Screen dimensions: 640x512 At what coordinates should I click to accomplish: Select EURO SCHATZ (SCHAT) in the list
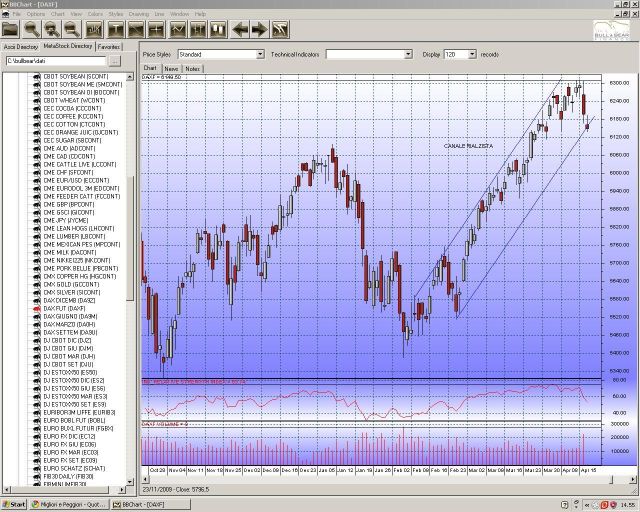tap(74, 469)
